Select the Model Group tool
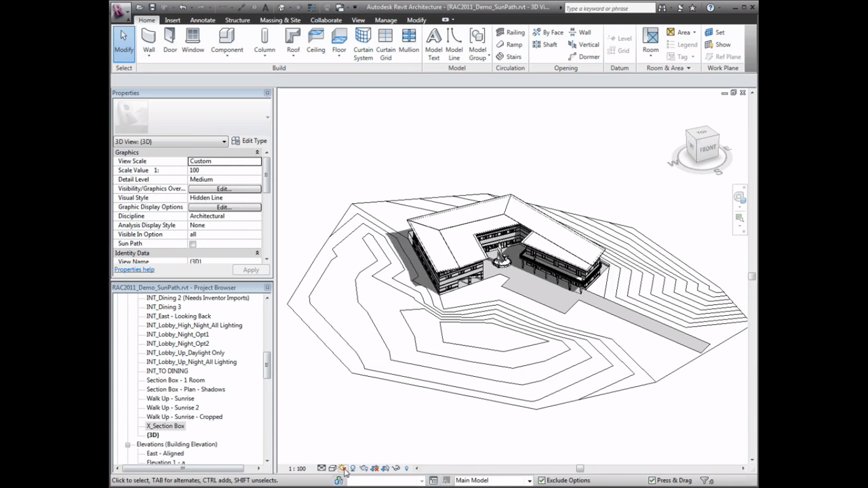Screen dimensions: 868x488 click(x=477, y=44)
